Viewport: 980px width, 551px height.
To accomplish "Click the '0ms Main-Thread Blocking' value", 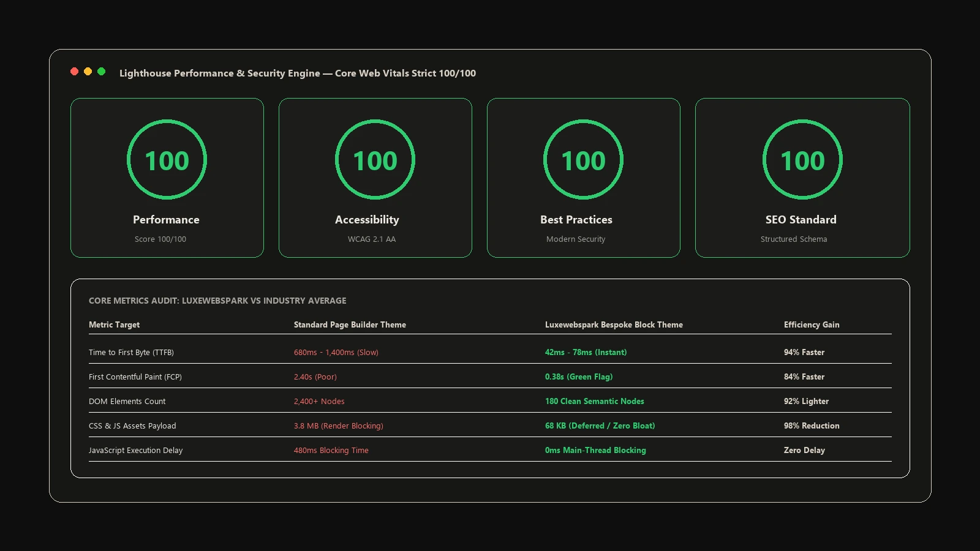I will pyautogui.click(x=595, y=451).
